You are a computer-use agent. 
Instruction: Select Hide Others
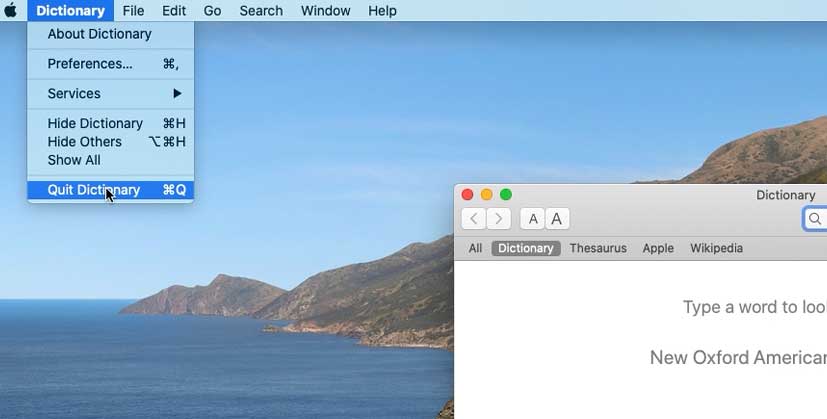click(x=111, y=141)
